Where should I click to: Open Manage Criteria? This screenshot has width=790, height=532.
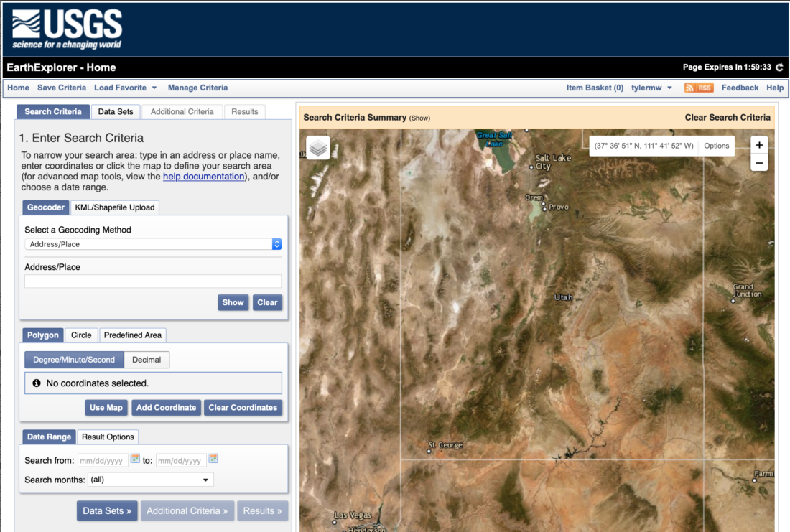tap(197, 88)
